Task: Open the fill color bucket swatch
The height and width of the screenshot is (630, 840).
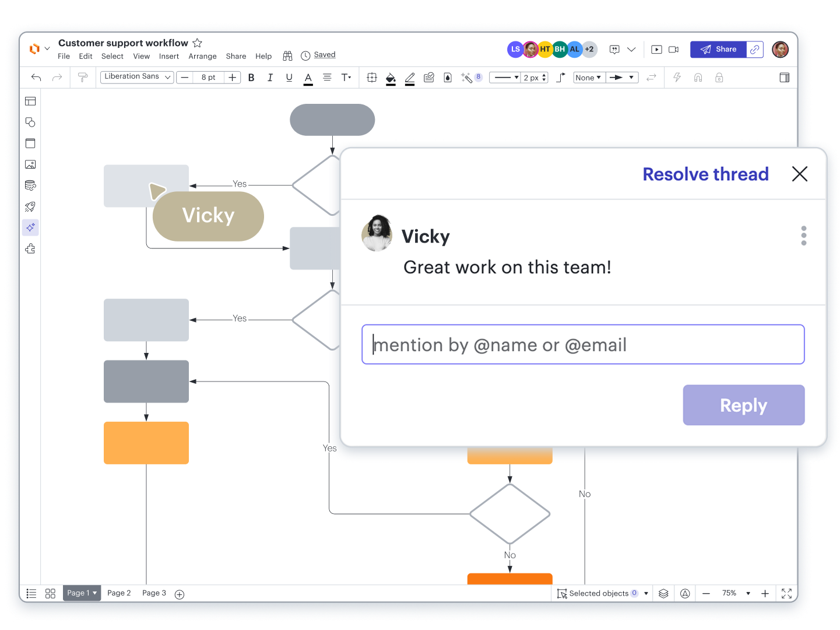Action: [x=391, y=78]
